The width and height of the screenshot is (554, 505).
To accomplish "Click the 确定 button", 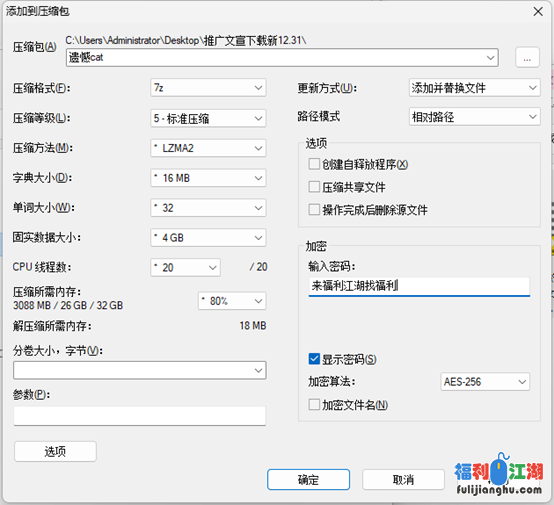I will tap(308, 480).
